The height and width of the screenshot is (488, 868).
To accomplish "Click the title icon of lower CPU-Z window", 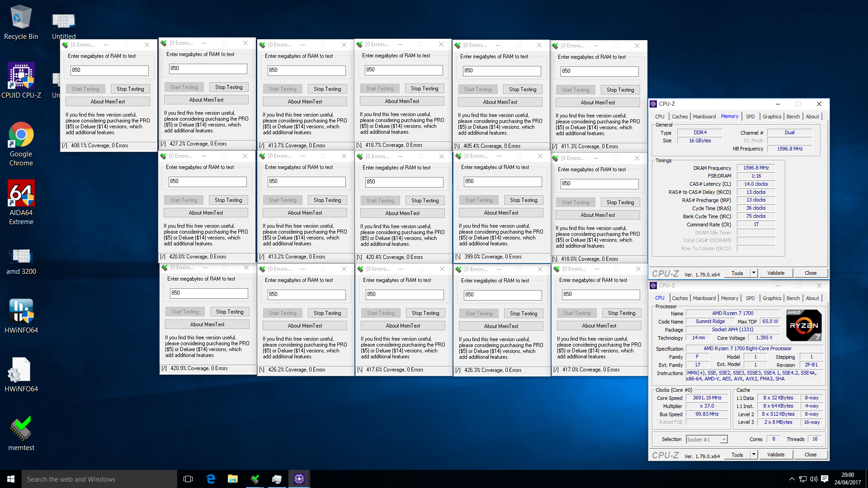I will pos(653,286).
